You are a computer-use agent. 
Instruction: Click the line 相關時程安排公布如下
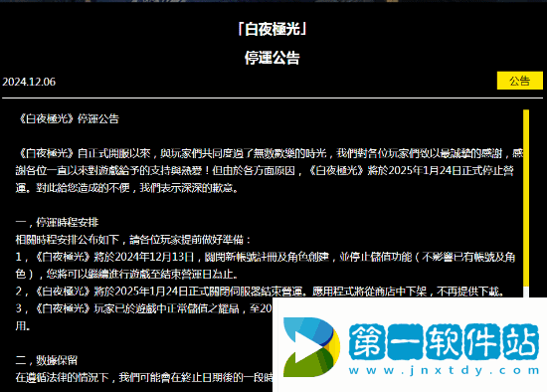point(133,240)
